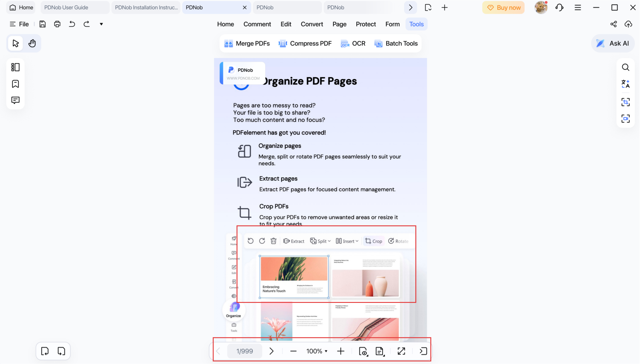Expand the arrow next to the redo button
The width and height of the screenshot is (640, 364).
(101, 24)
